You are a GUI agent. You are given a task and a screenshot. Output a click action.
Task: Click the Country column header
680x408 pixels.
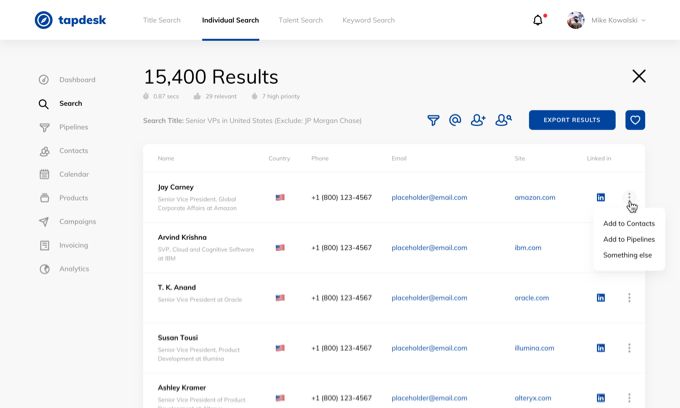point(279,158)
